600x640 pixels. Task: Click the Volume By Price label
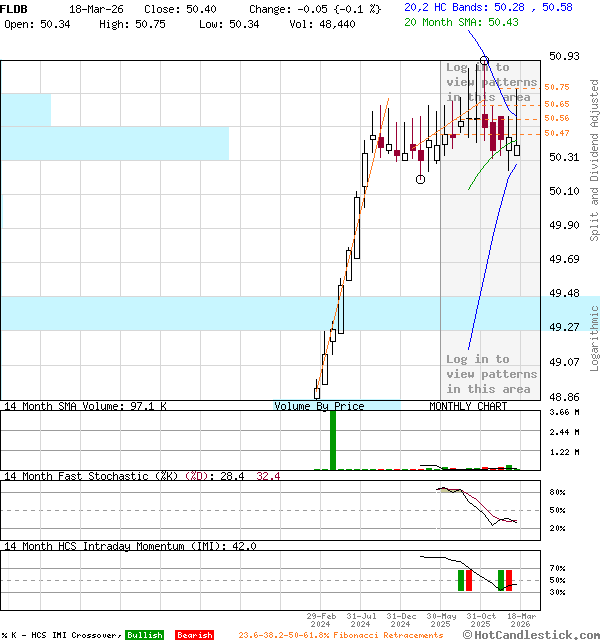click(x=319, y=406)
